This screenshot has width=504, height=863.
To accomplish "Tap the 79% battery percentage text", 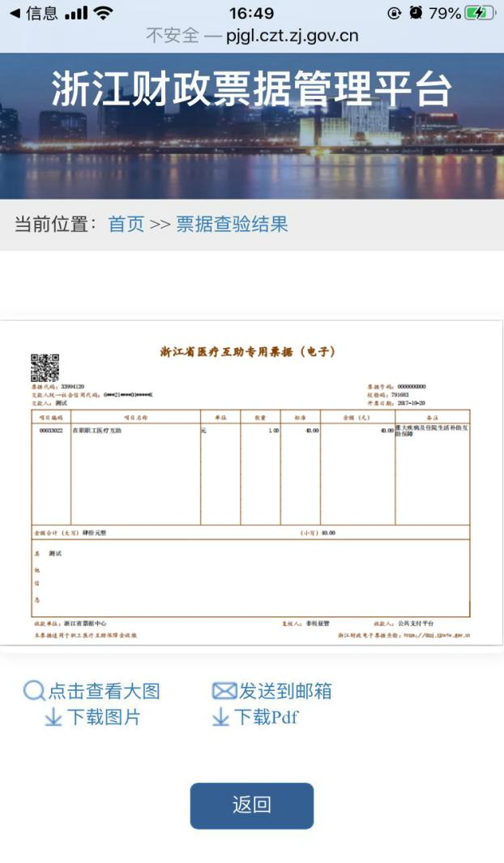I will point(445,13).
